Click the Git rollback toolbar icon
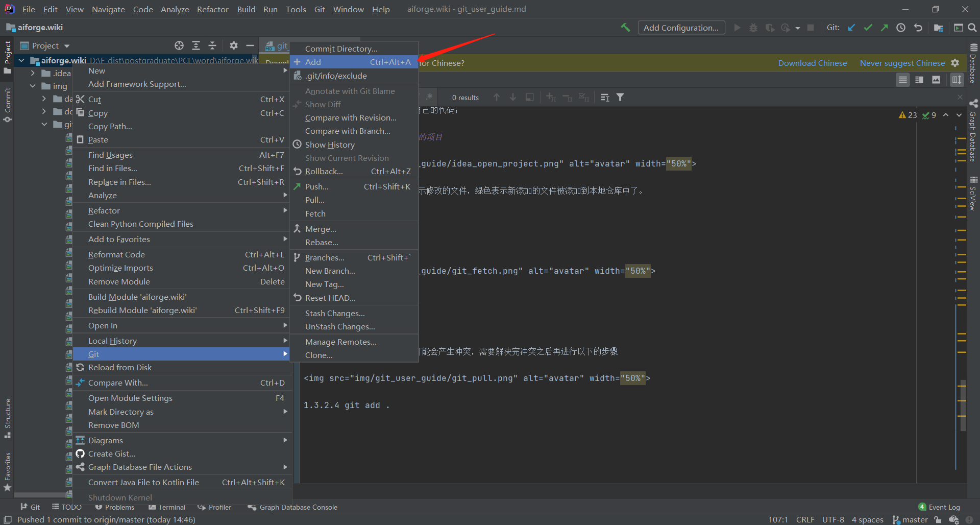This screenshot has height=525, width=980. [x=918, y=28]
